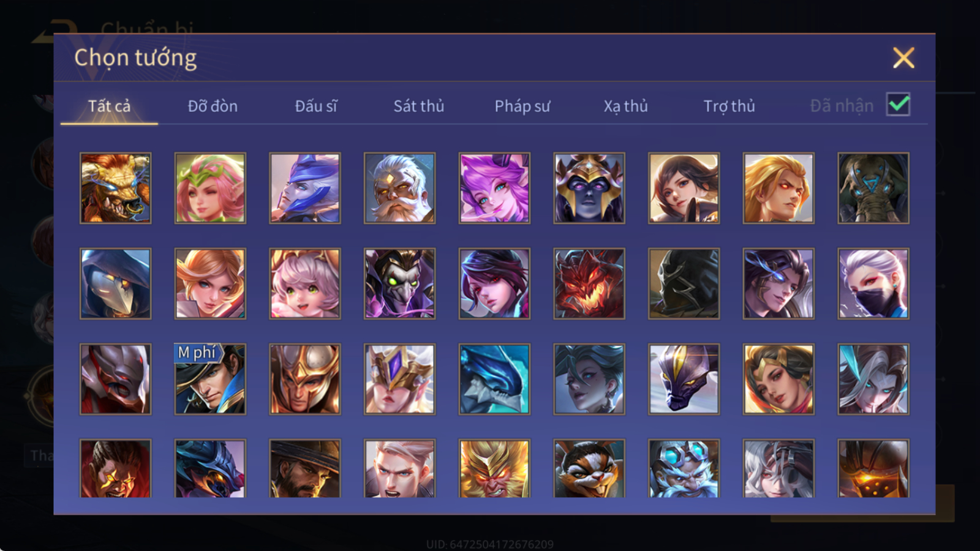
Task: Select the elephant hero with blue tribal markings
Action: click(x=873, y=188)
